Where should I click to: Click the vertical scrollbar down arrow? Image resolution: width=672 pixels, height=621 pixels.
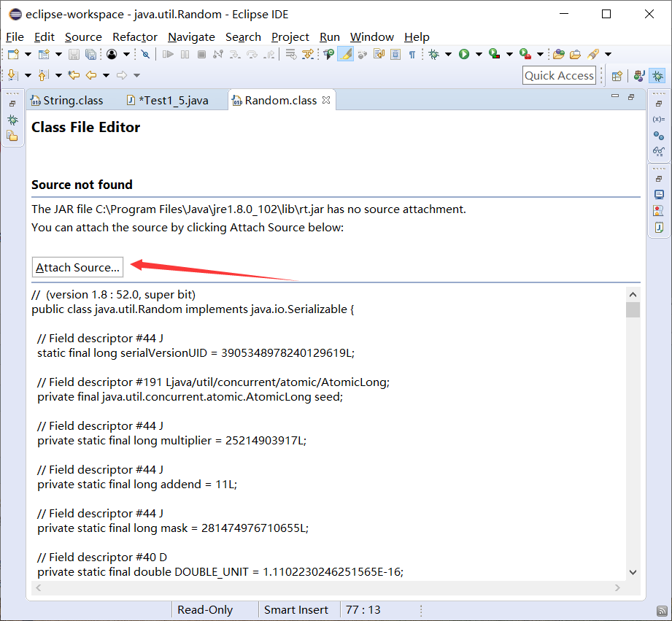click(633, 572)
